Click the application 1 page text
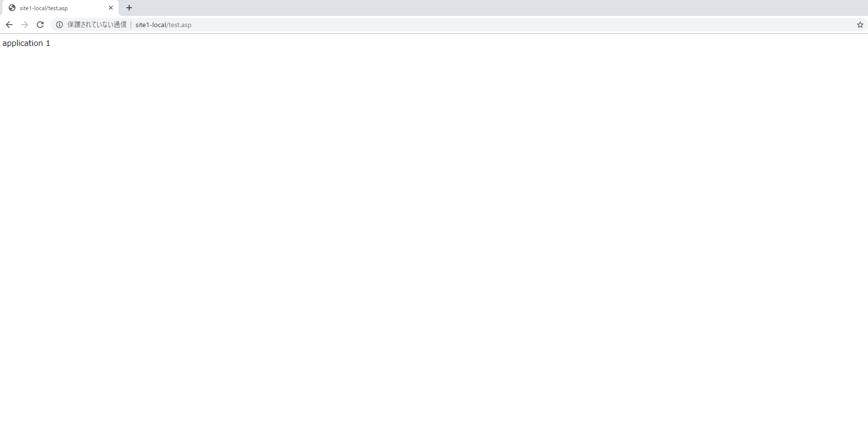868x442 pixels. (26, 43)
